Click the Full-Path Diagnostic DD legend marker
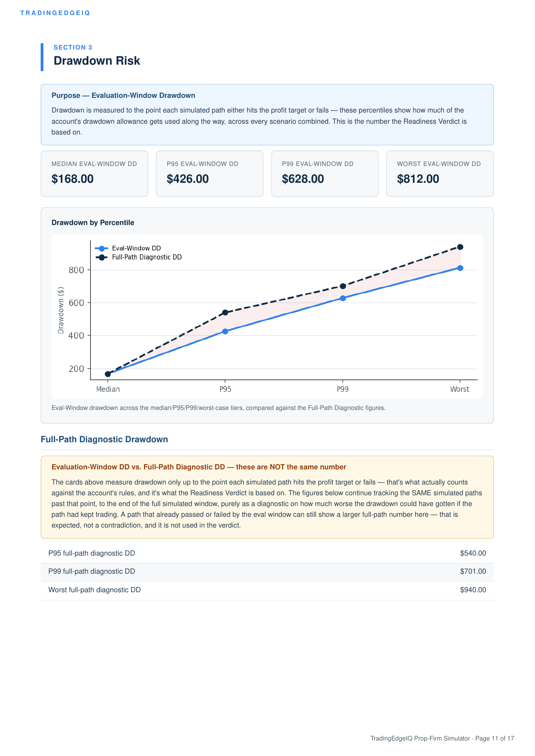Viewport: 535px width, 756px height. [102, 257]
